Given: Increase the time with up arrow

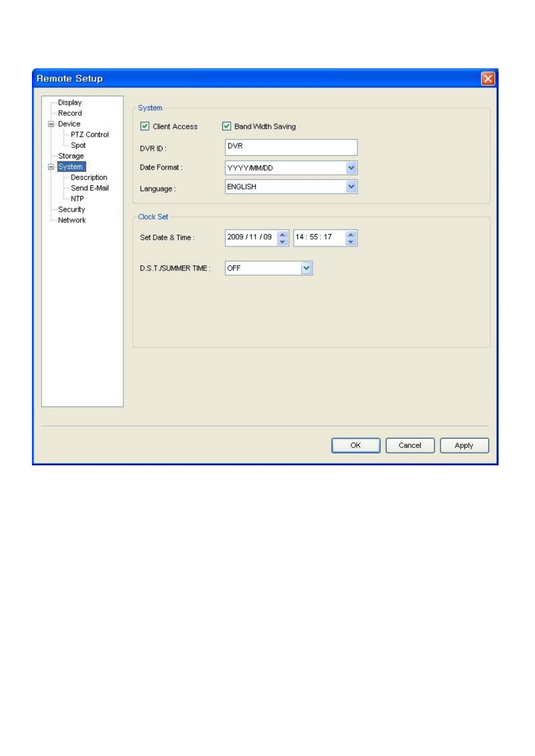Looking at the screenshot, I should point(351,235).
